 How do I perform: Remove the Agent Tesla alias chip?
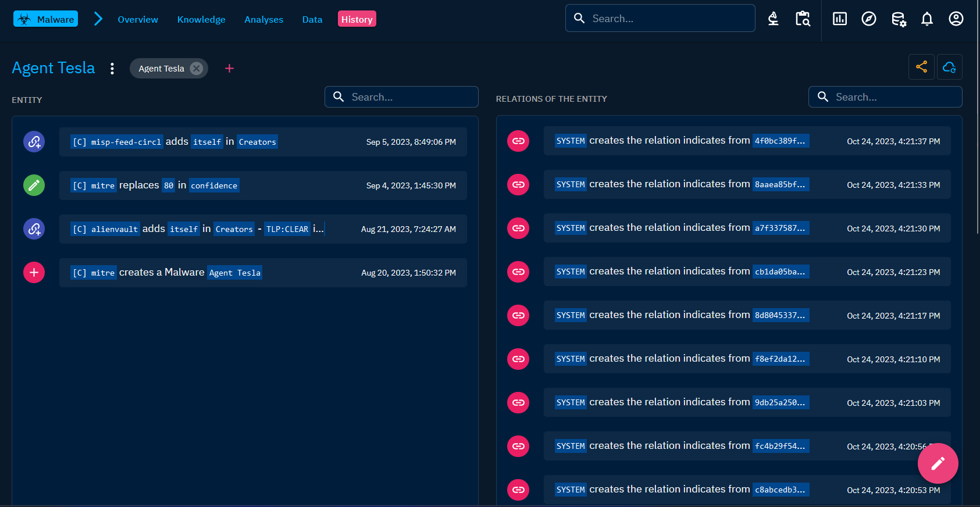[197, 69]
